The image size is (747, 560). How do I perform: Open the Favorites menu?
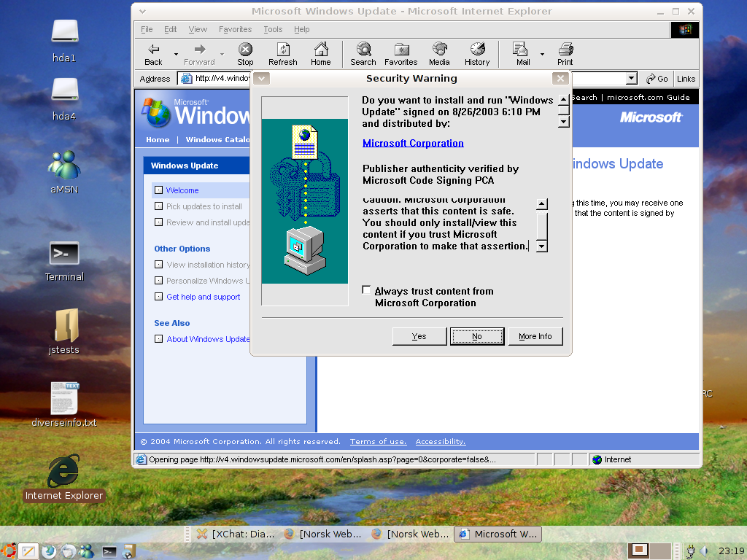tap(236, 29)
